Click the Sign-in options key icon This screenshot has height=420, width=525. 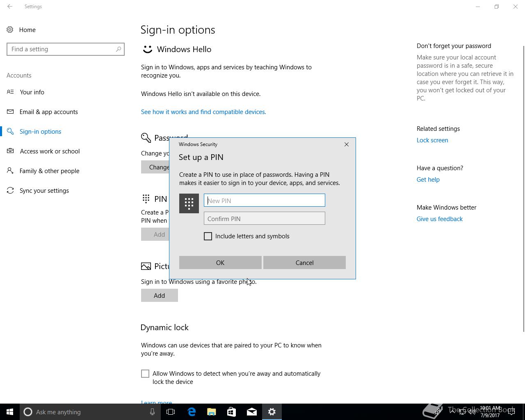(x=10, y=131)
